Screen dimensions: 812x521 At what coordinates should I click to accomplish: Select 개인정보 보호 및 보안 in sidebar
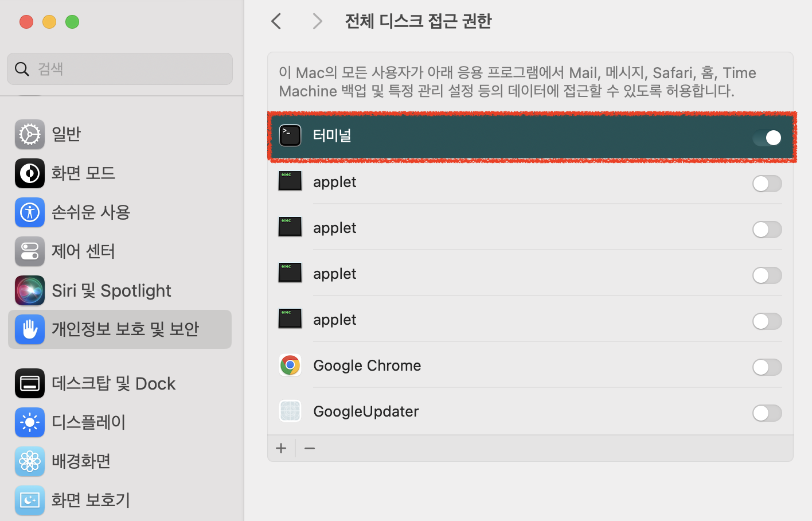pyautogui.click(x=120, y=329)
